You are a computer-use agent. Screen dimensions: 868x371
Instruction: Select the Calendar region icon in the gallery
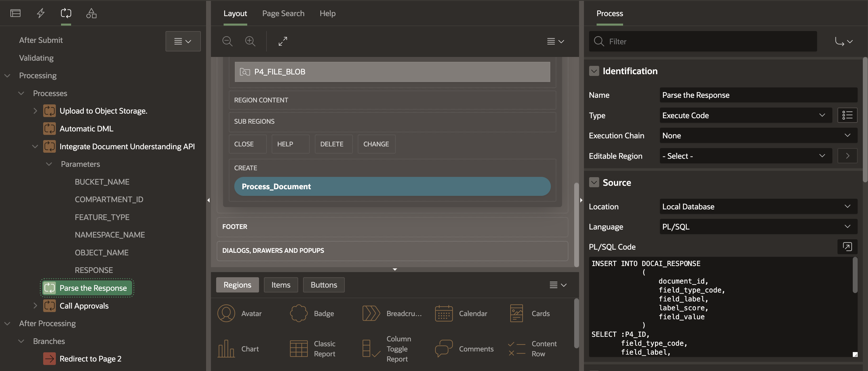(x=444, y=313)
